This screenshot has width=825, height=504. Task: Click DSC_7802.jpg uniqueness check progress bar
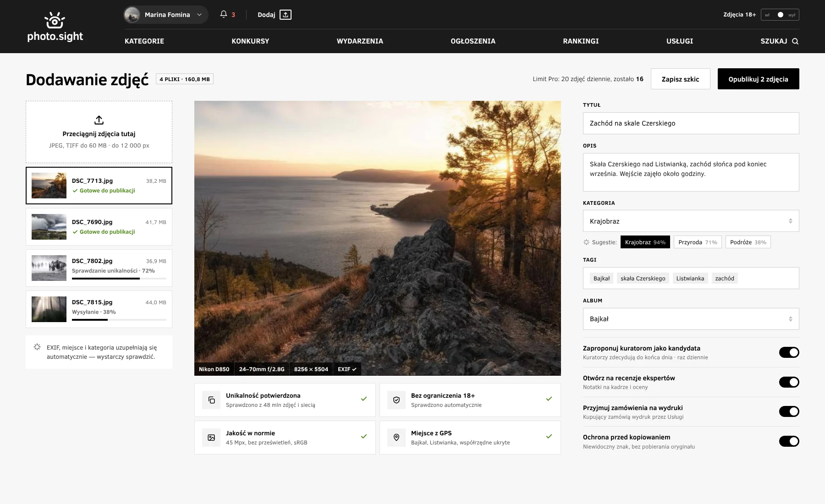point(119,279)
